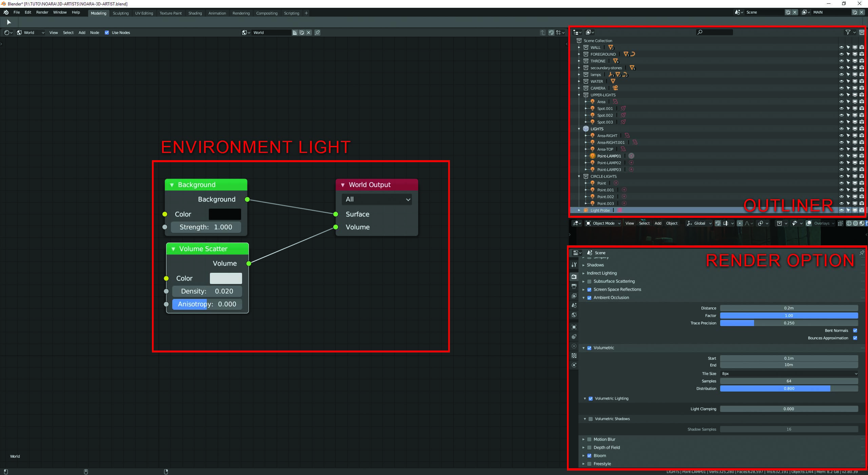This screenshot has height=475, width=868.
Task: Open the Object Constraints properties tab
Action: click(574, 337)
